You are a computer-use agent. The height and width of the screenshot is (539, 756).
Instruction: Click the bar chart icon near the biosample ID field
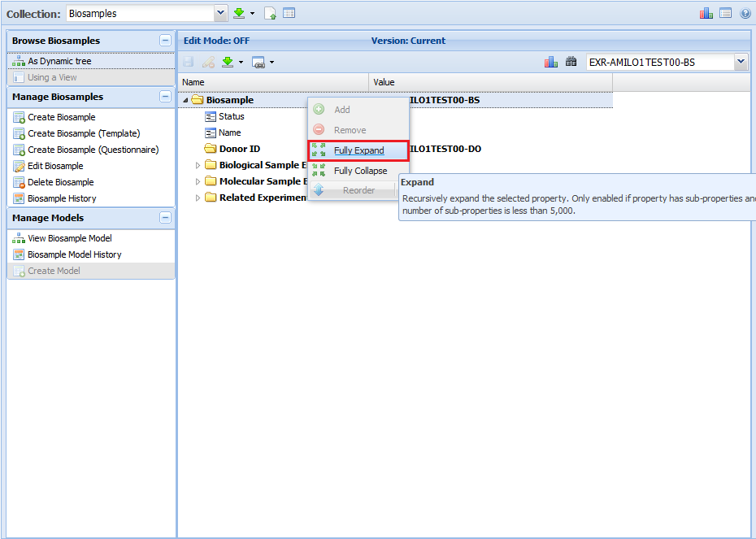550,62
